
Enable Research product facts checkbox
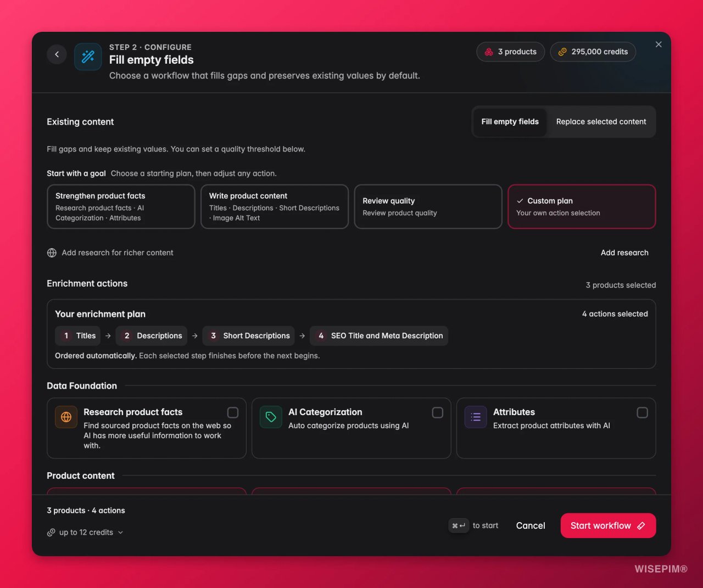[x=233, y=412]
